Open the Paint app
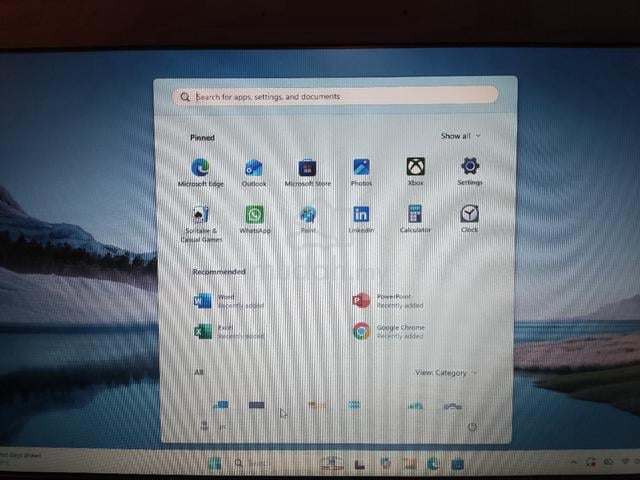 [x=308, y=219]
